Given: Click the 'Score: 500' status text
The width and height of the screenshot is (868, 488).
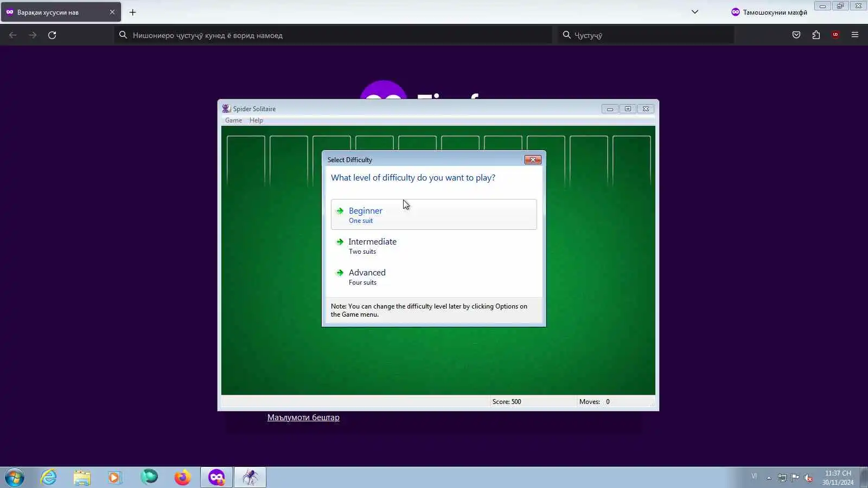Looking at the screenshot, I should (507, 402).
